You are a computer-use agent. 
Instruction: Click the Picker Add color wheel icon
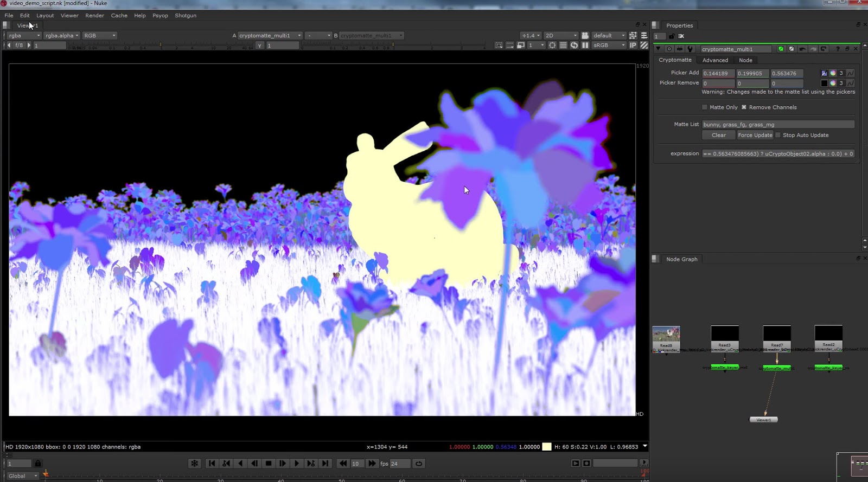[x=833, y=73]
